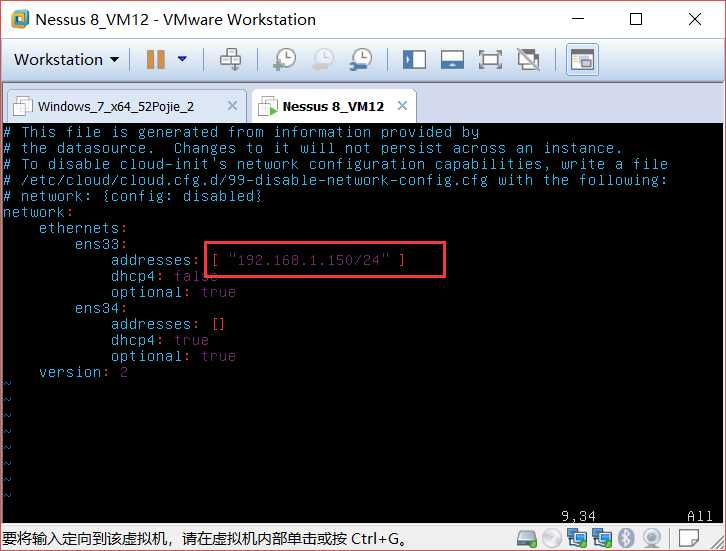Toggle the library sidebar view
This screenshot has width=726, height=551.
click(x=414, y=60)
